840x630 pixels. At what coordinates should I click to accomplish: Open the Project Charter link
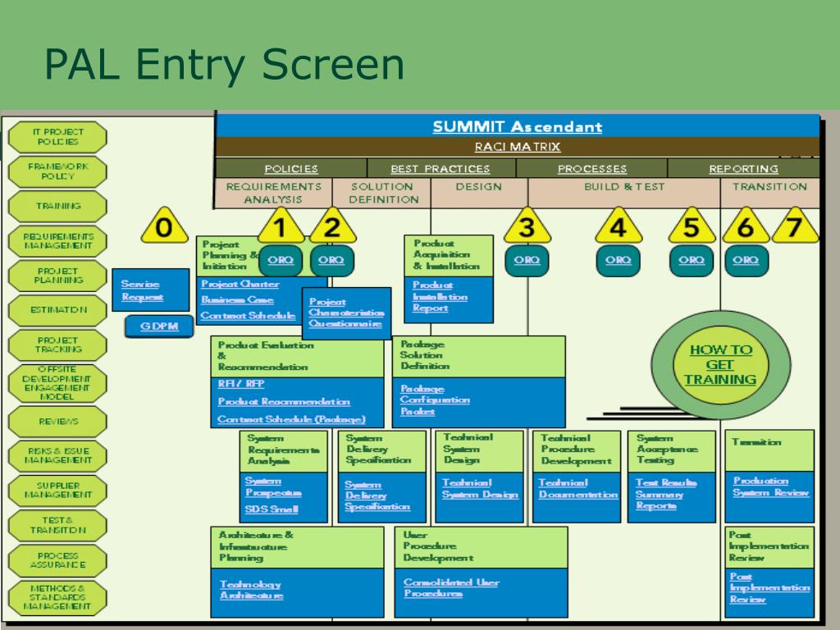click(x=240, y=285)
